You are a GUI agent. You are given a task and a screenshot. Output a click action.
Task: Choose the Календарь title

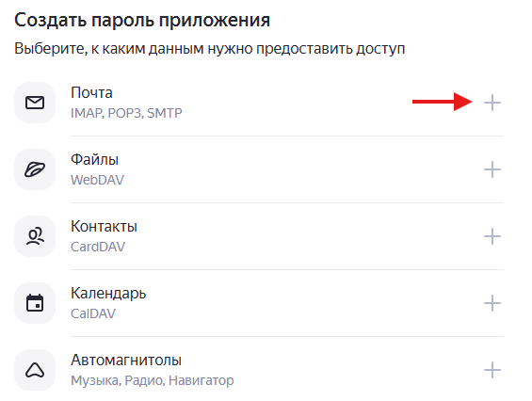[108, 294]
